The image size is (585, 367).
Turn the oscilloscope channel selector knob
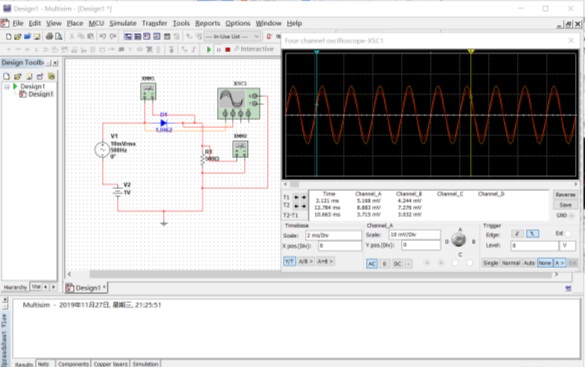pos(459,240)
